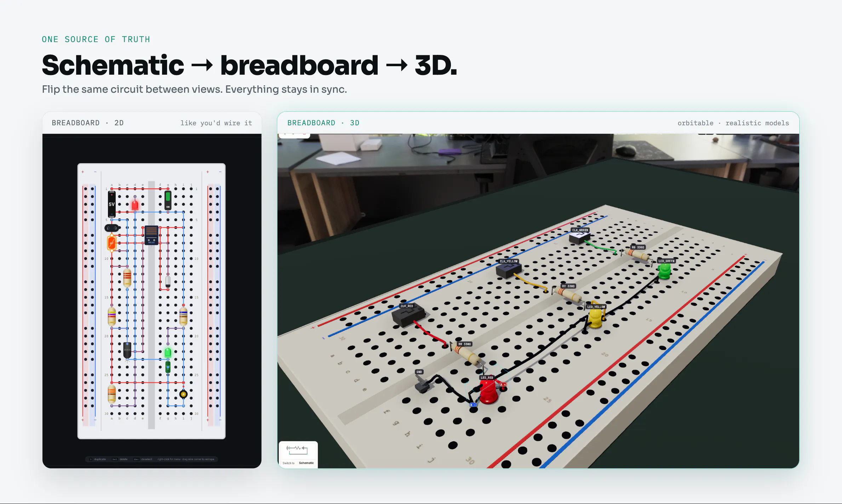842x504 pixels.
Task: Click the RR 330Ω resistor label
Action: click(x=464, y=344)
